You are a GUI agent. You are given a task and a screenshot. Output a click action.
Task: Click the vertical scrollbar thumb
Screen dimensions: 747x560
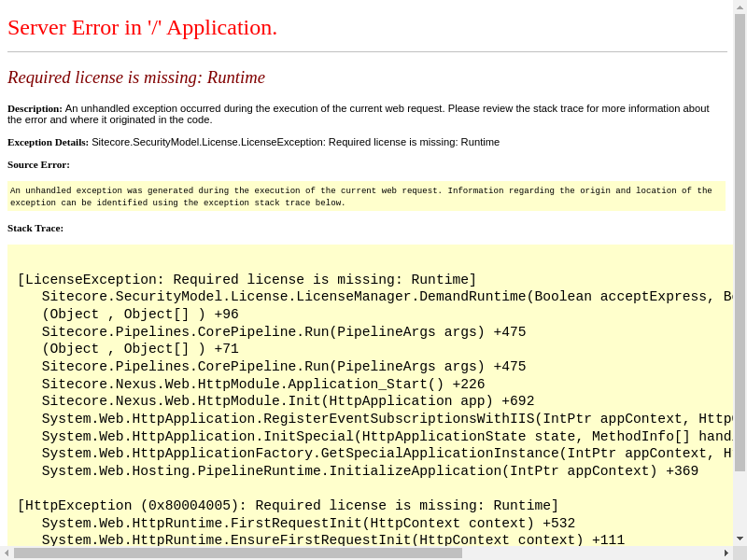[x=740, y=243]
